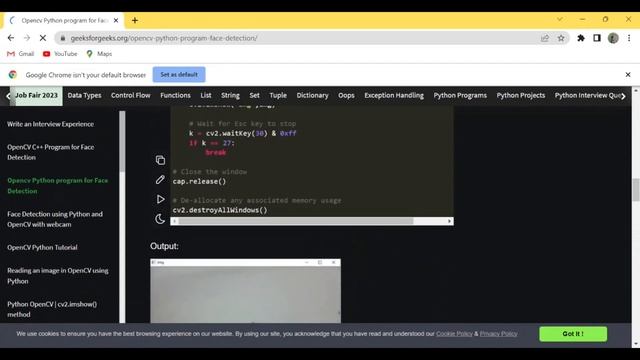Click the Set as default button
Image resolution: width=640 pixels, height=360 pixels.
tap(179, 75)
